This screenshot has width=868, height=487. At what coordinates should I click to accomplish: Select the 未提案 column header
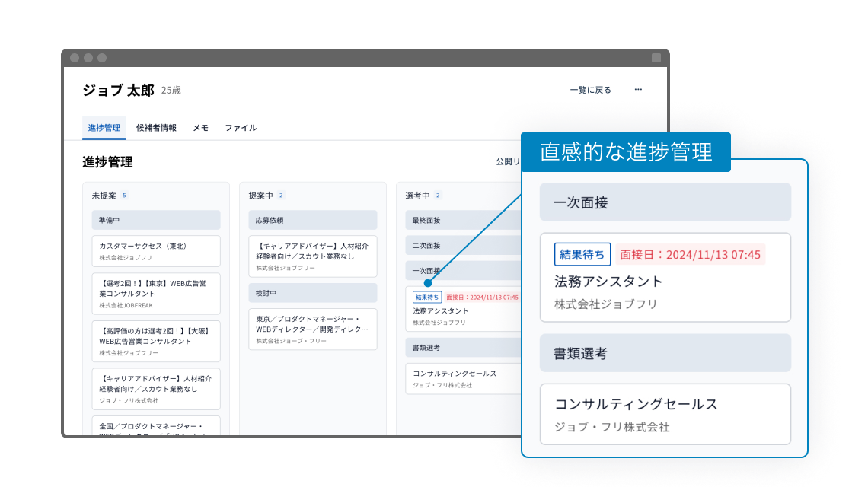point(104,196)
